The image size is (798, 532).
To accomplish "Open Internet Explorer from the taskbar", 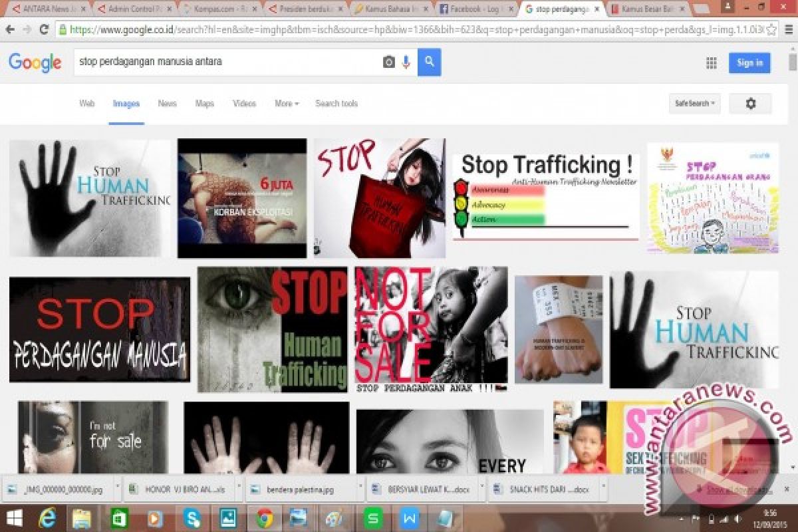I will pos(47,517).
